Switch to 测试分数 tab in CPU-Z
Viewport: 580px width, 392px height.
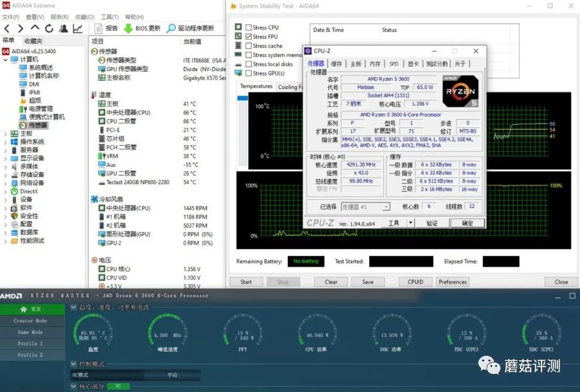pyautogui.click(x=436, y=64)
